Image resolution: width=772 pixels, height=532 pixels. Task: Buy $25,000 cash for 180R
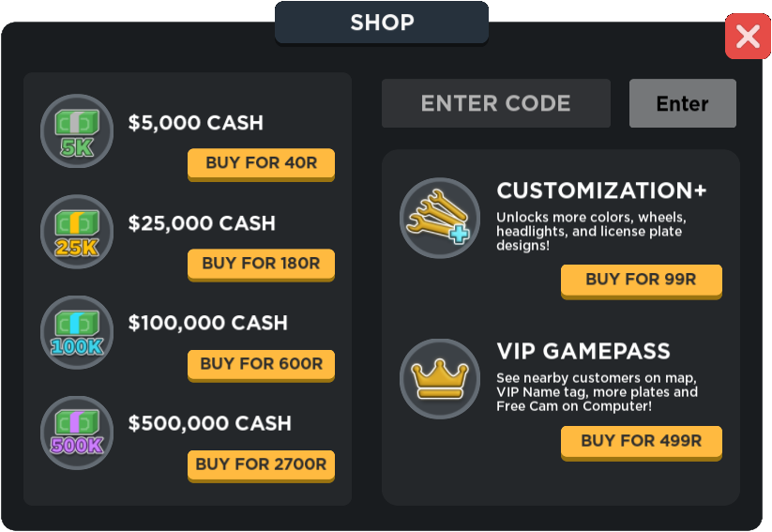click(x=261, y=264)
